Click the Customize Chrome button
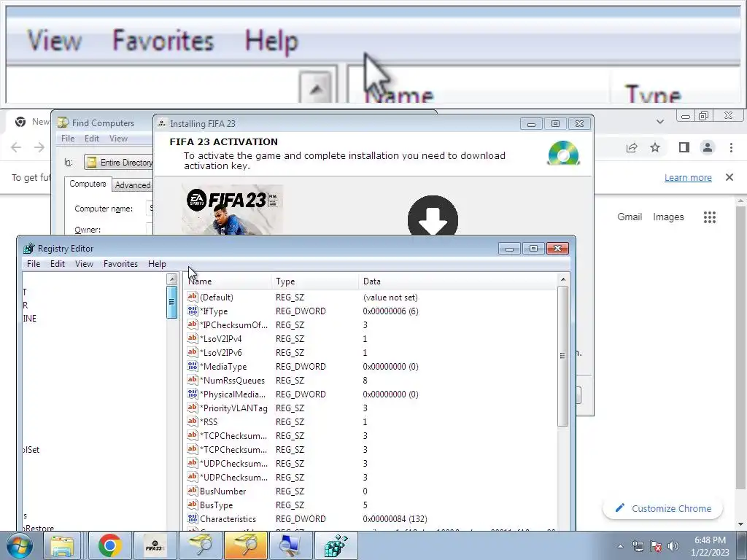 [x=662, y=508]
